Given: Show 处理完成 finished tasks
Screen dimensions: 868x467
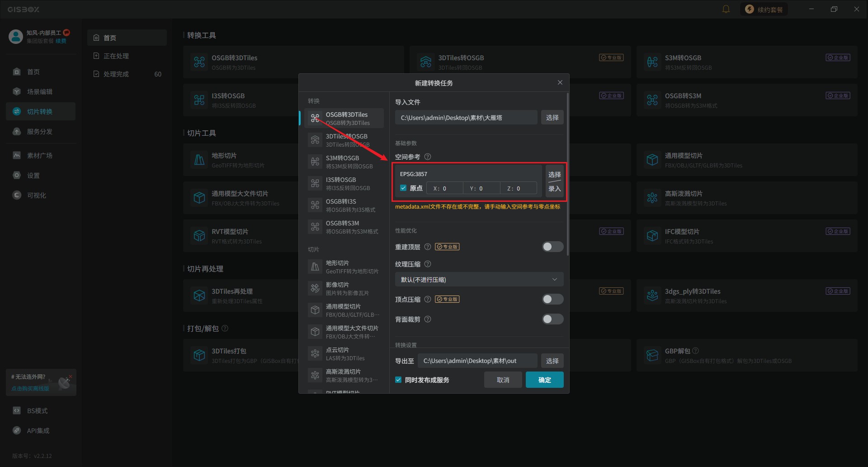Looking at the screenshot, I should [x=127, y=74].
